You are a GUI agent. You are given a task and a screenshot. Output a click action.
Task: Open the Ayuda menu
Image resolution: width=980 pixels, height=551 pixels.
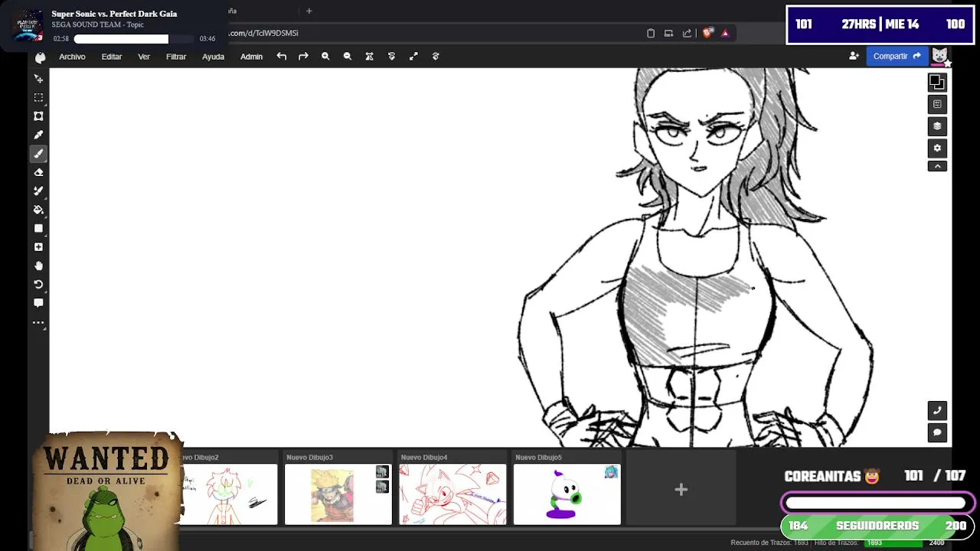(213, 57)
